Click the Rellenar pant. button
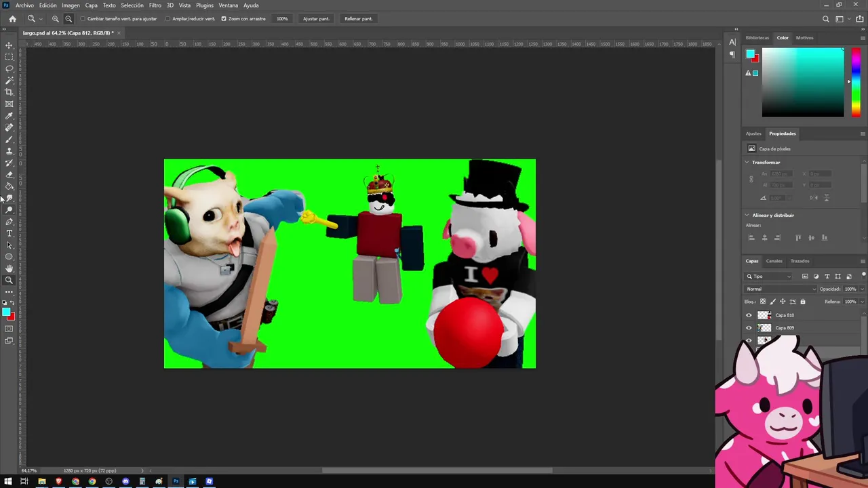 (358, 19)
